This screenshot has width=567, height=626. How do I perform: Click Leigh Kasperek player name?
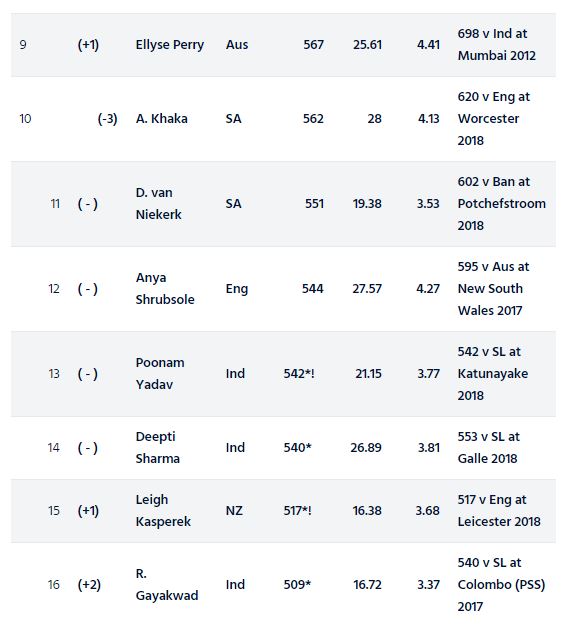click(x=163, y=510)
